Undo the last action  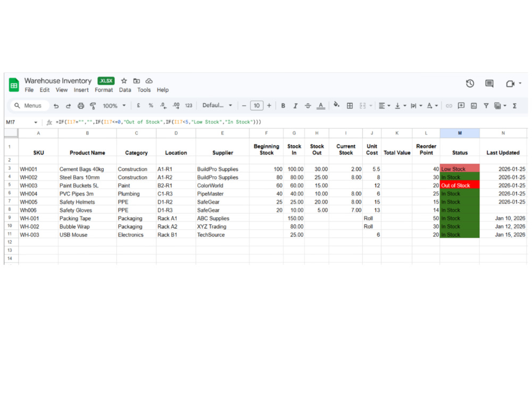pyautogui.click(x=56, y=106)
